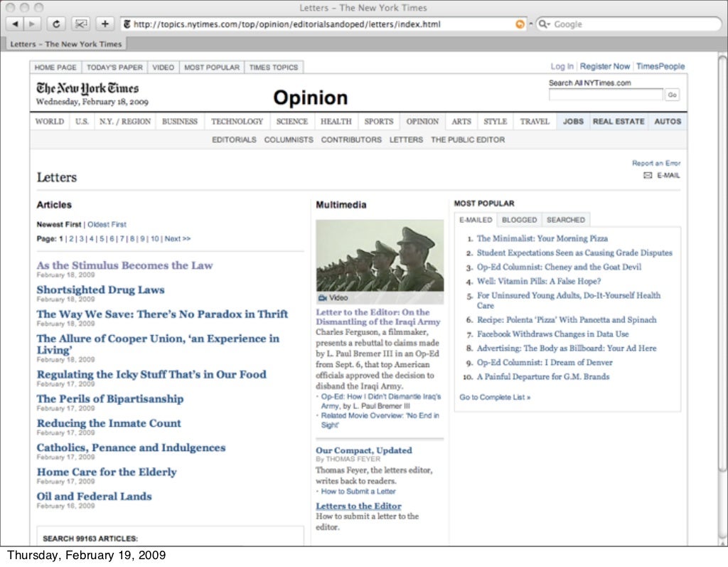This screenshot has height=567, width=728.
Task: Click the Go search button
Action: [x=672, y=95]
